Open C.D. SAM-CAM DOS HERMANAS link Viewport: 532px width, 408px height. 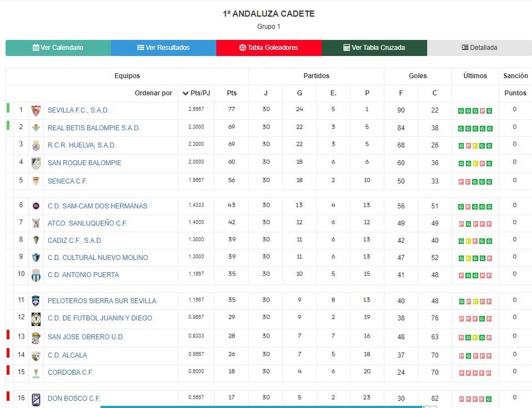coord(98,206)
